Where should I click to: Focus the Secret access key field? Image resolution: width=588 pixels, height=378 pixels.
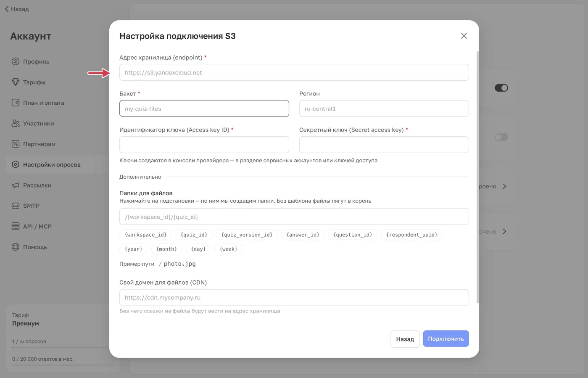(384, 145)
